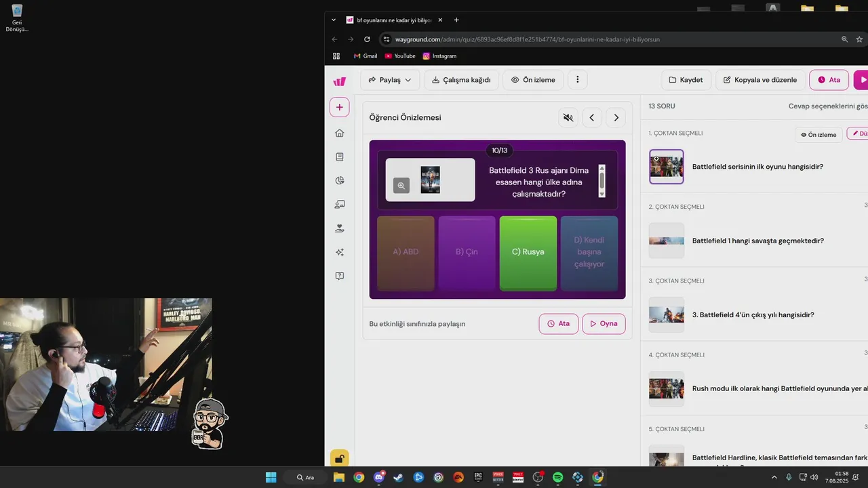Open the Recycle Bin desktop icon
Viewport: 868px width, 488px height.
[x=17, y=18]
